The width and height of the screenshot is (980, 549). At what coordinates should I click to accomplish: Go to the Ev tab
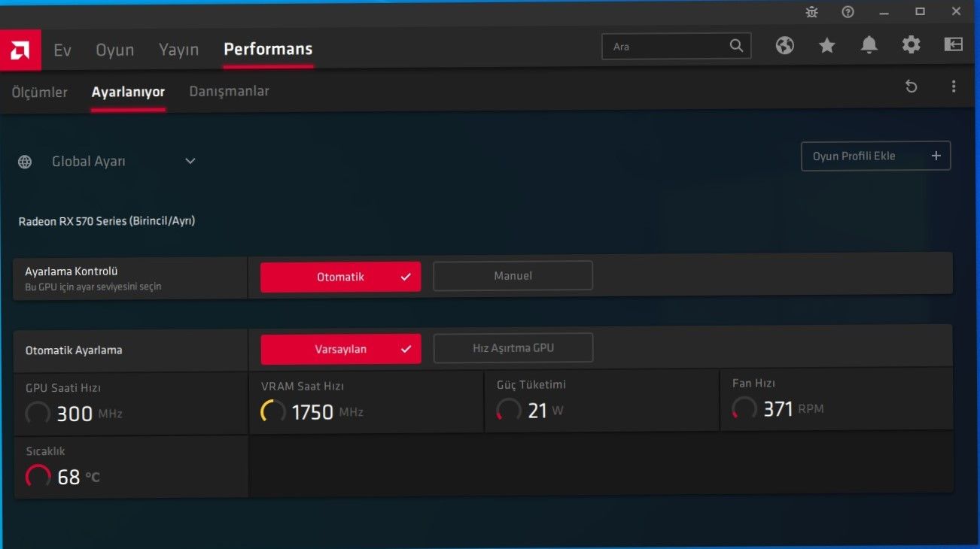point(62,50)
